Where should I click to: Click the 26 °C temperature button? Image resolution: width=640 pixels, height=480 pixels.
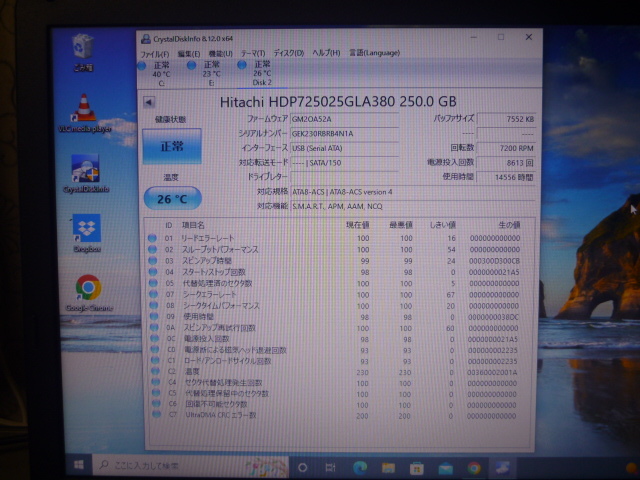pyautogui.click(x=173, y=199)
